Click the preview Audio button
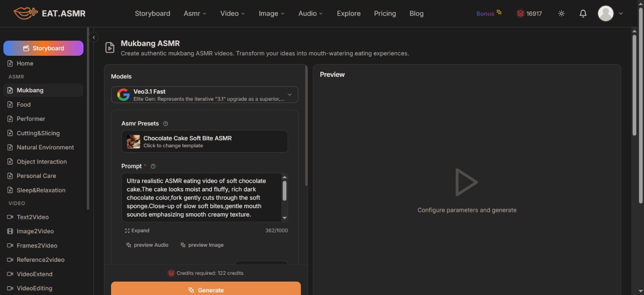 tap(147, 245)
